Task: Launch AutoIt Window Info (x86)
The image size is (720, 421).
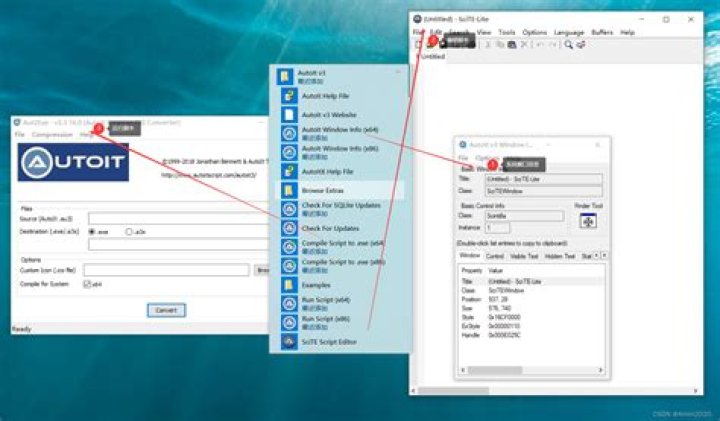Action: (340, 152)
